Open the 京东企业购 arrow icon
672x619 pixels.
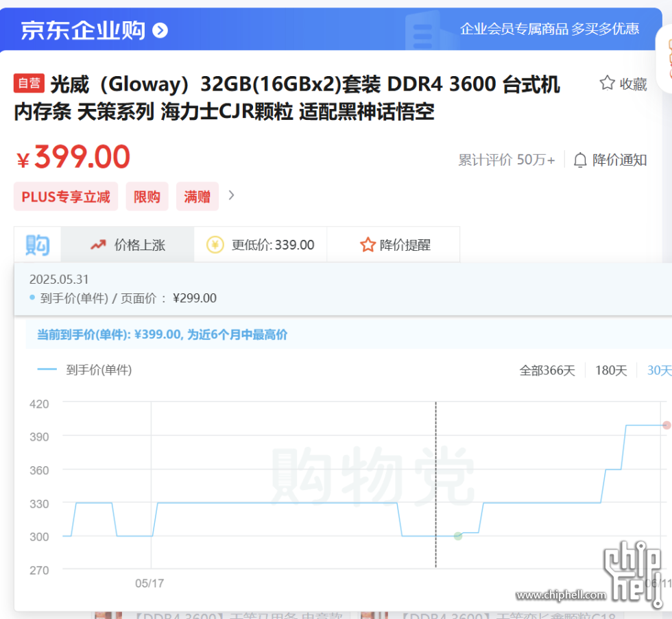pyautogui.click(x=160, y=30)
